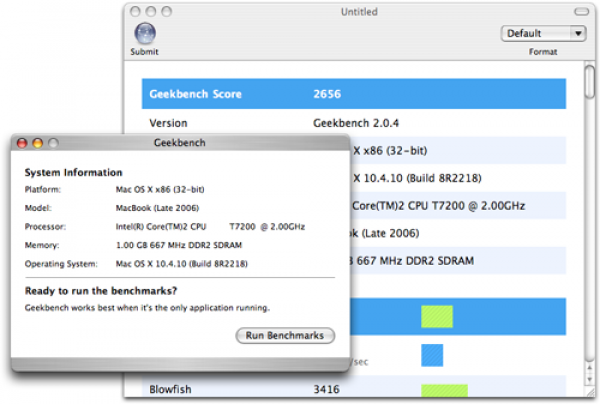The height and width of the screenshot is (404, 600).
Task: Click the Untitled window title
Action: click(359, 12)
